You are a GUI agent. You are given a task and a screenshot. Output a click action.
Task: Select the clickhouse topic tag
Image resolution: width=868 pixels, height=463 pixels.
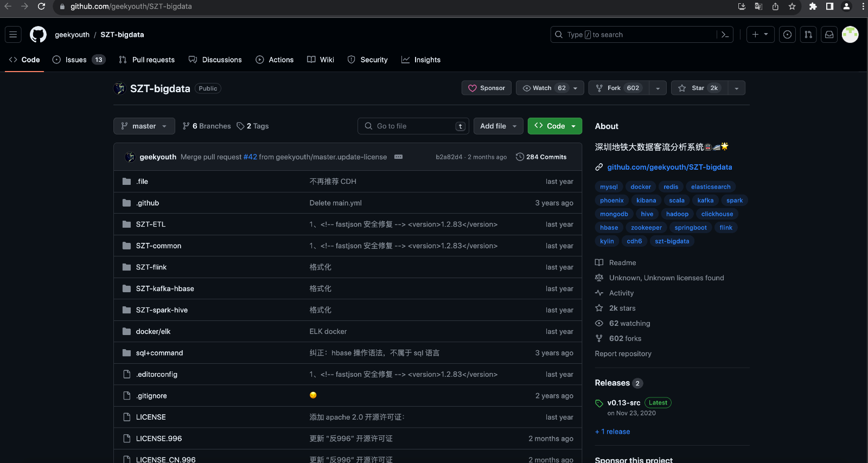point(717,214)
